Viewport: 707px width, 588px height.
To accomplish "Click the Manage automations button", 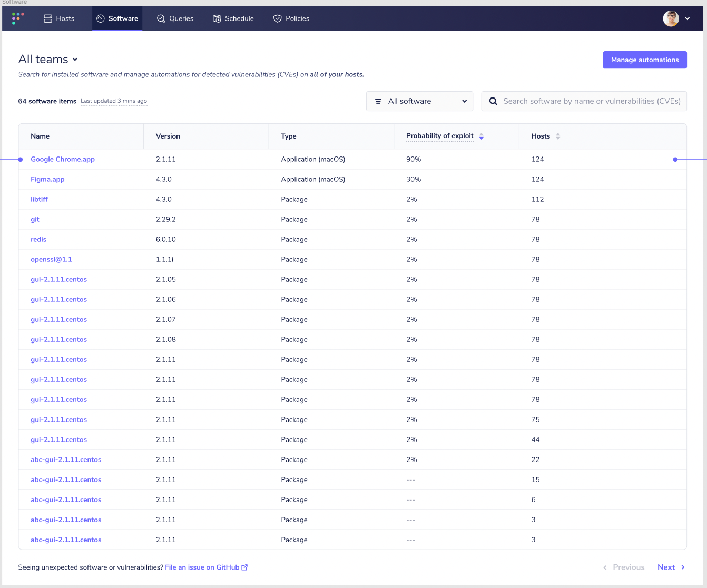I will point(644,60).
